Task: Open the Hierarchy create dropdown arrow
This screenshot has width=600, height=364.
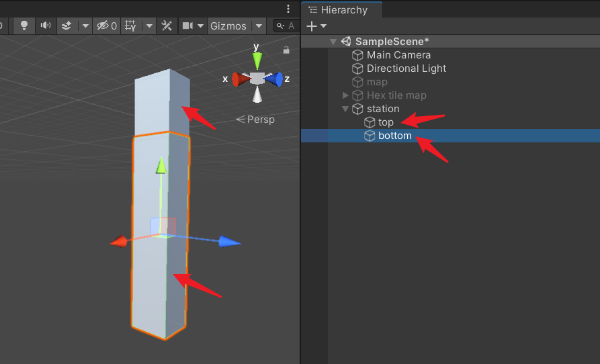Action: click(x=324, y=26)
